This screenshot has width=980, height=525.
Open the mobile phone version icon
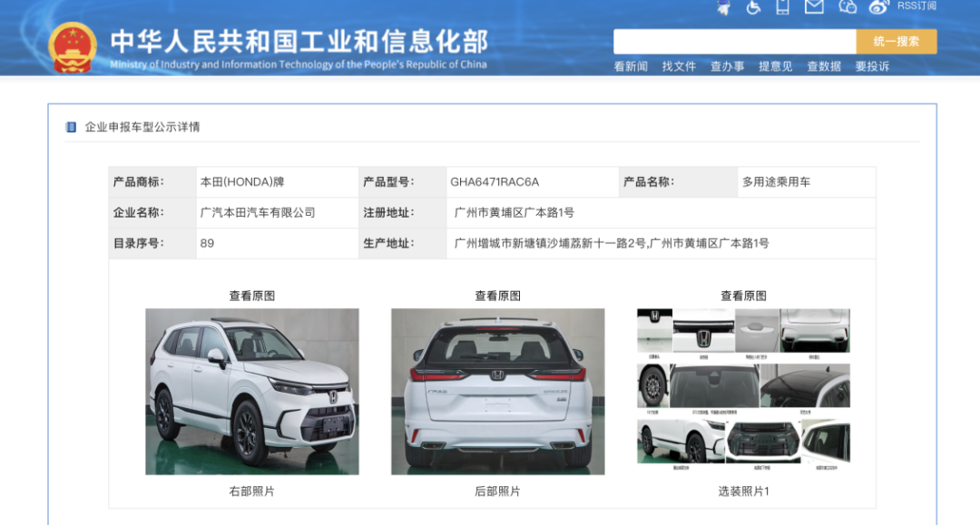pos(782,7)
